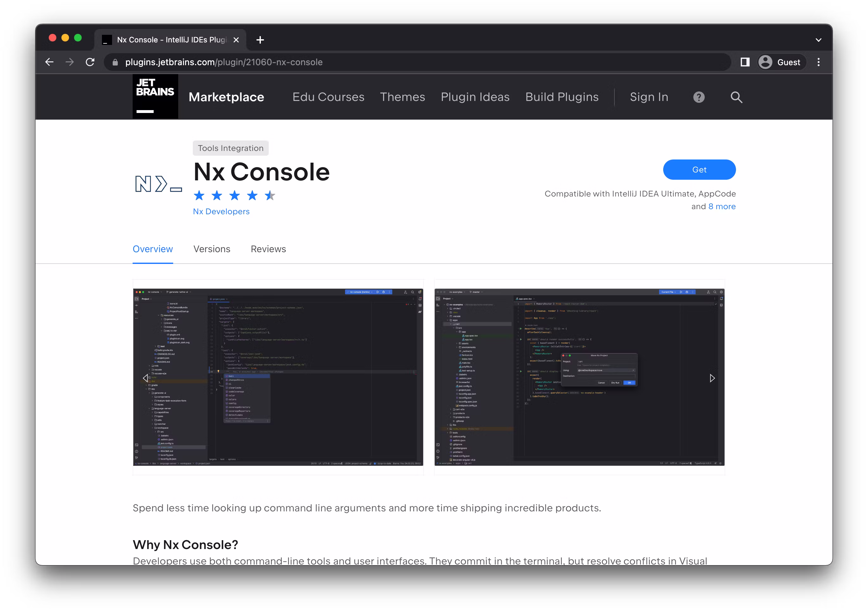
Task: Open Chrome three-dot menu
Action: (819, 62)
